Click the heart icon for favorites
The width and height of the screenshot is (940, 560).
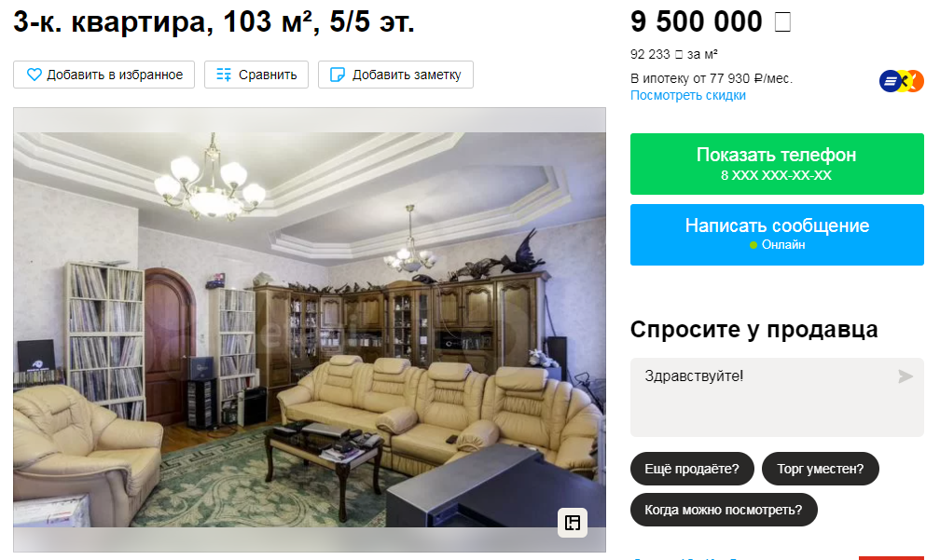35,75
